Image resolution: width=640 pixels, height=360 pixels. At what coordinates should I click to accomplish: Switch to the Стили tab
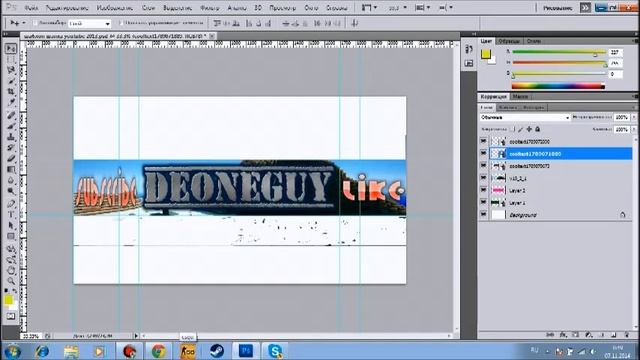(533, 41)
